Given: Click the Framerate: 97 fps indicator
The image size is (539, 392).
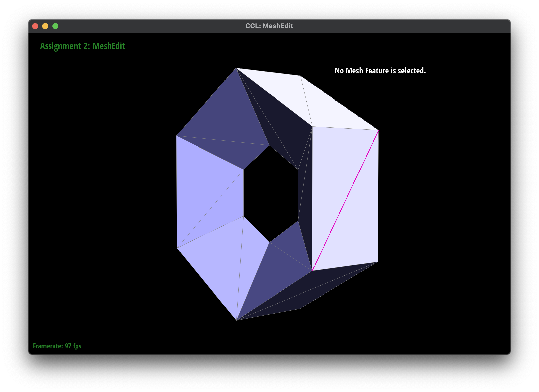Looking at the screenshot, I should [x=57, y=346].
